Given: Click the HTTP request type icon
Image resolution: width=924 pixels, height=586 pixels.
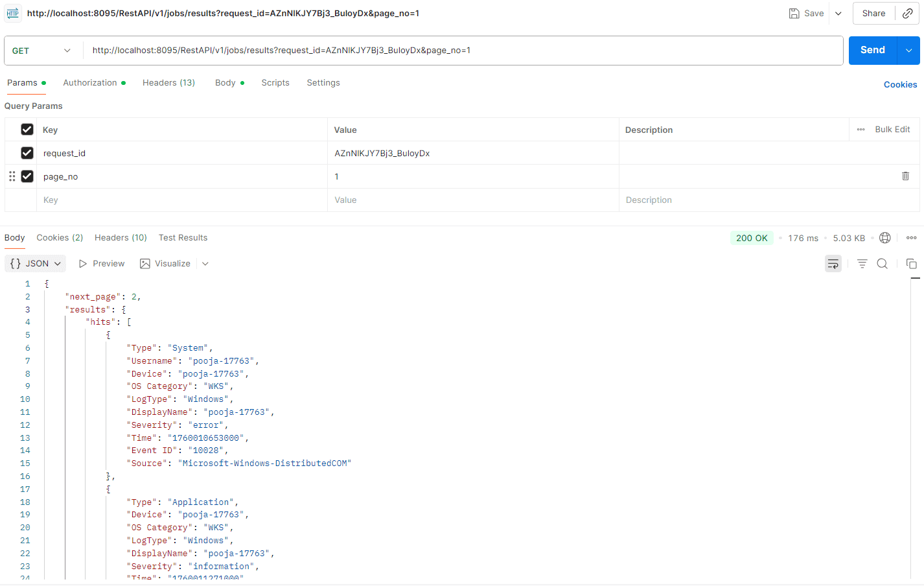Looking at the screenshot, I should (x=13, y=13).
